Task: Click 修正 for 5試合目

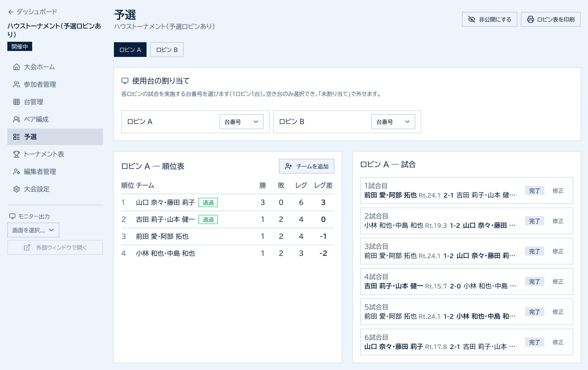Action: pos(558,312)
